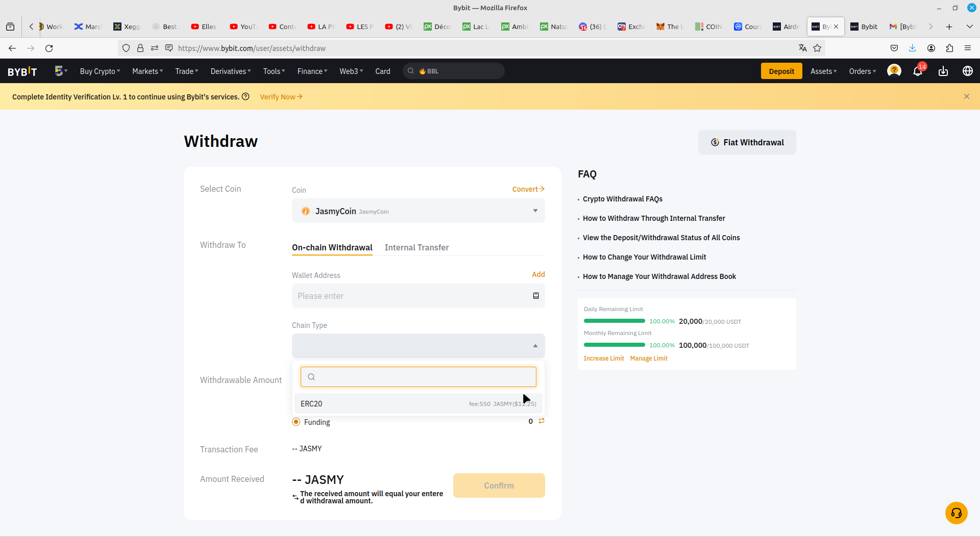Expand the Trade menu
This screenshot has width=980, height=537.
click(187, 71)
